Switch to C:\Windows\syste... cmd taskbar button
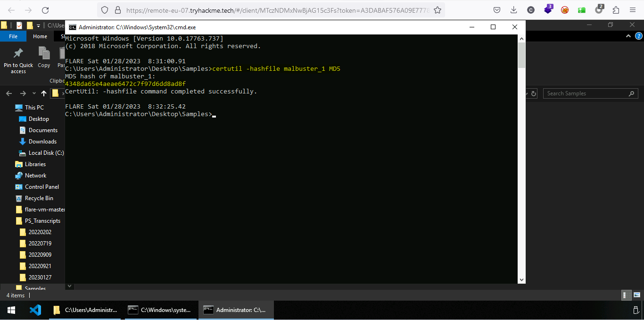The width and height of the screenshot is (644, 320). (x=161, y=310)
